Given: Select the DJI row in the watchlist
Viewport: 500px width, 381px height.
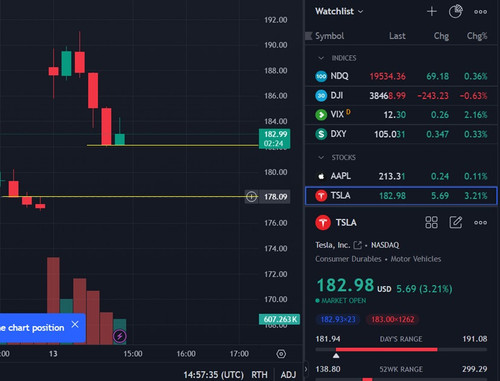Looking at the screenshot, I should 401,96.
